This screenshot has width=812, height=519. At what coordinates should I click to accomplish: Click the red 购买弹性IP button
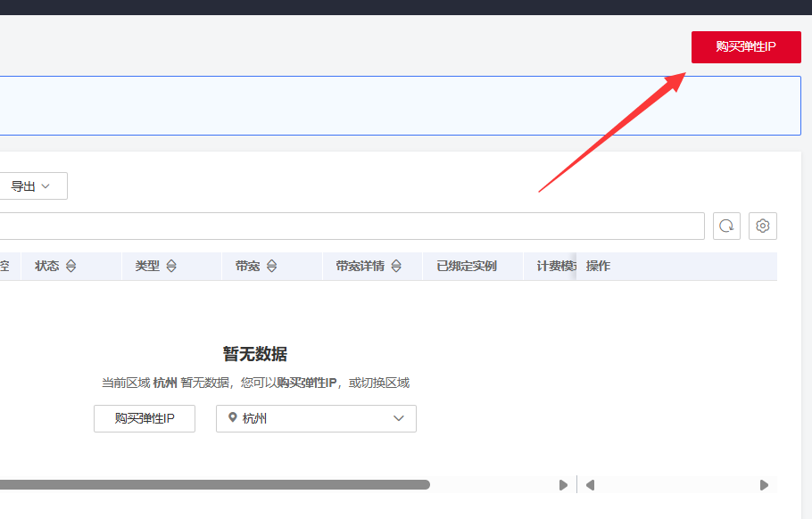(746, 47)
